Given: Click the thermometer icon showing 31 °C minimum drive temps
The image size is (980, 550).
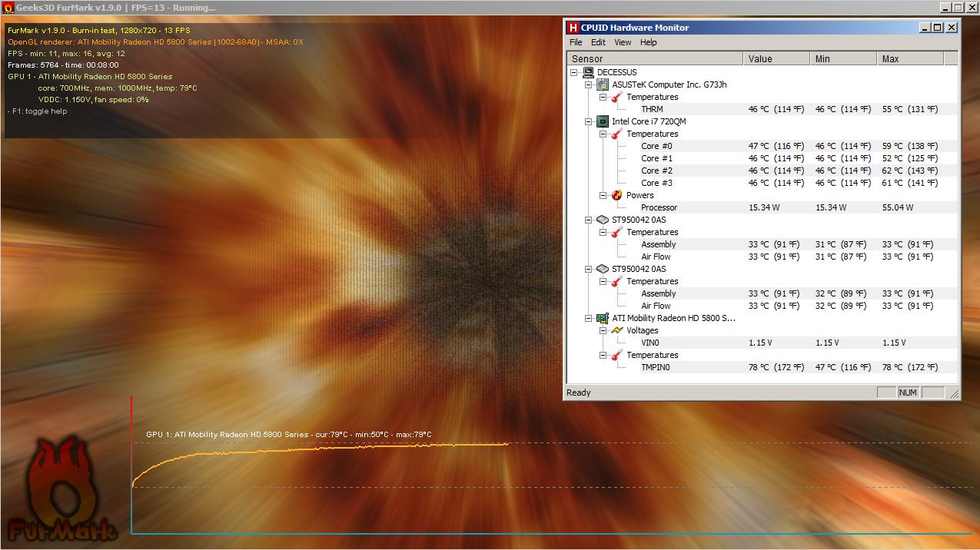Looking at the screenshot, I should (616, 232).
